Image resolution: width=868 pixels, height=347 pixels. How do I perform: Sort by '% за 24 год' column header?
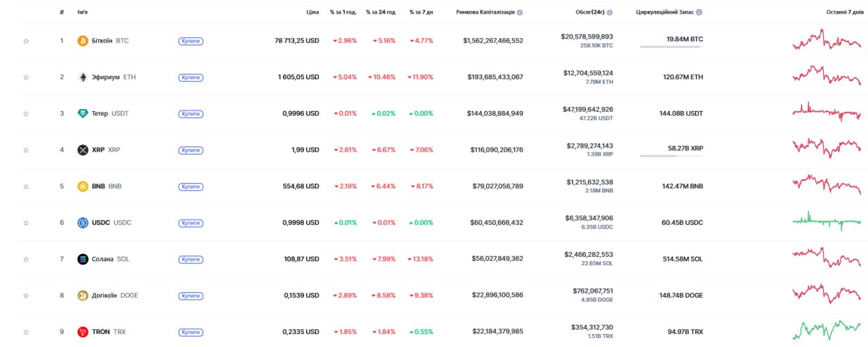click(380, 12)
